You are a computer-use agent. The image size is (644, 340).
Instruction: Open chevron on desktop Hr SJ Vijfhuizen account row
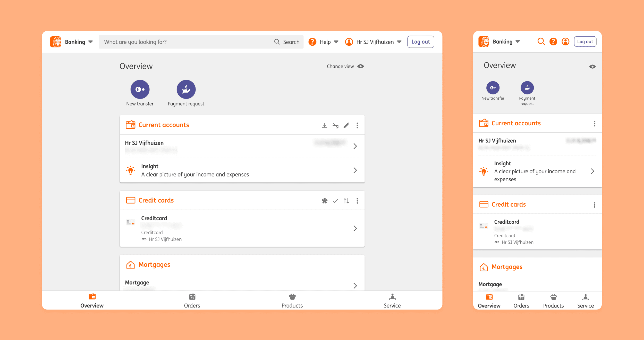click(x=355, y=146)
